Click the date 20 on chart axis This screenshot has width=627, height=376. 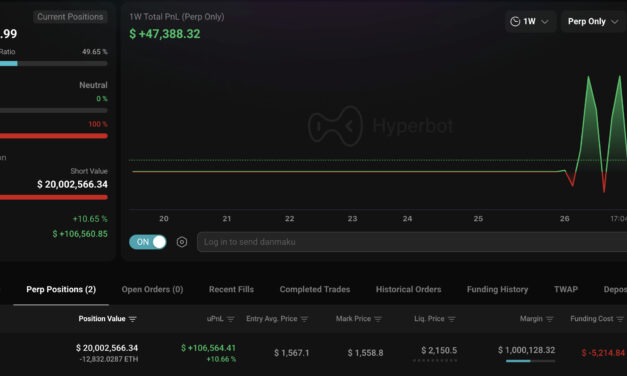(164, 219)
